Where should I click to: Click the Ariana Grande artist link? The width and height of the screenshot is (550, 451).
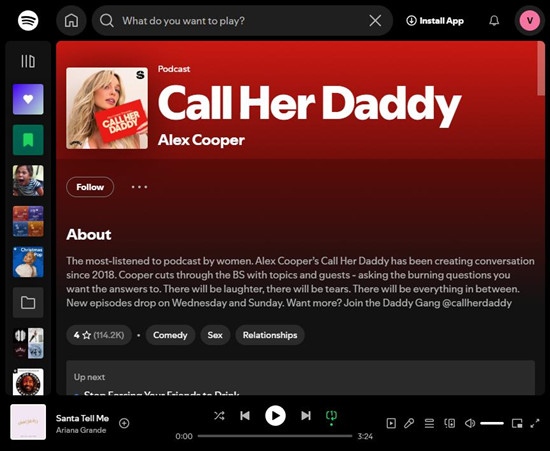pyautogui.click(x=81, y=430)
